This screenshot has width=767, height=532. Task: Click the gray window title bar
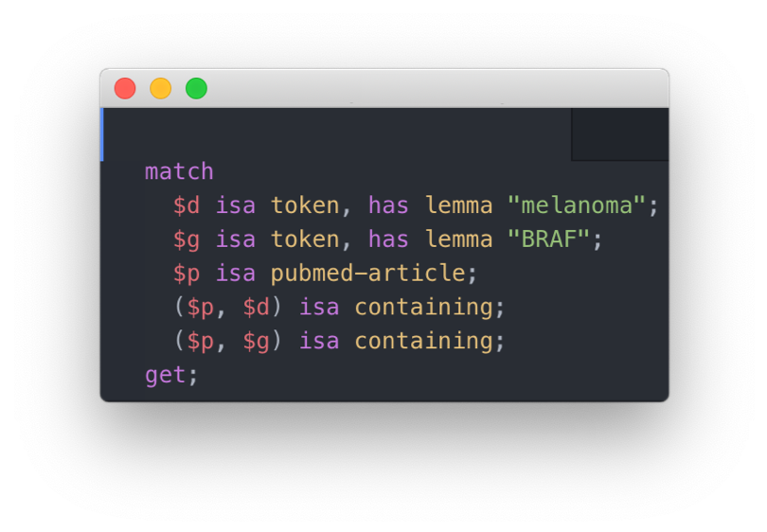[x=384, y=88]
